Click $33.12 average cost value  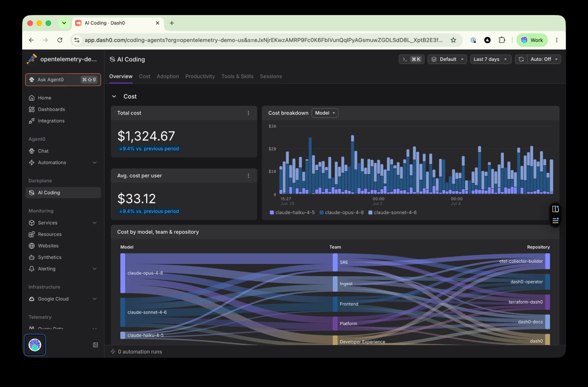[x=136, y=199]
